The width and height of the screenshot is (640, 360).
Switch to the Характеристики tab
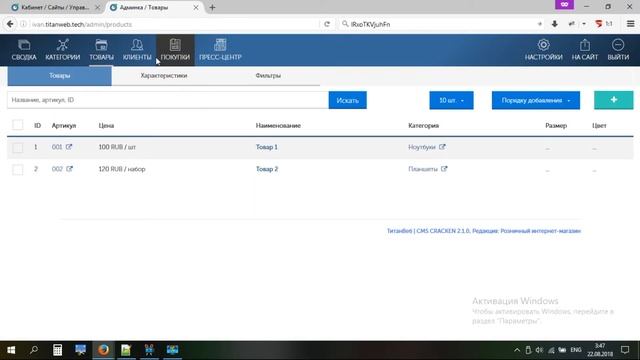pos(164,76)
